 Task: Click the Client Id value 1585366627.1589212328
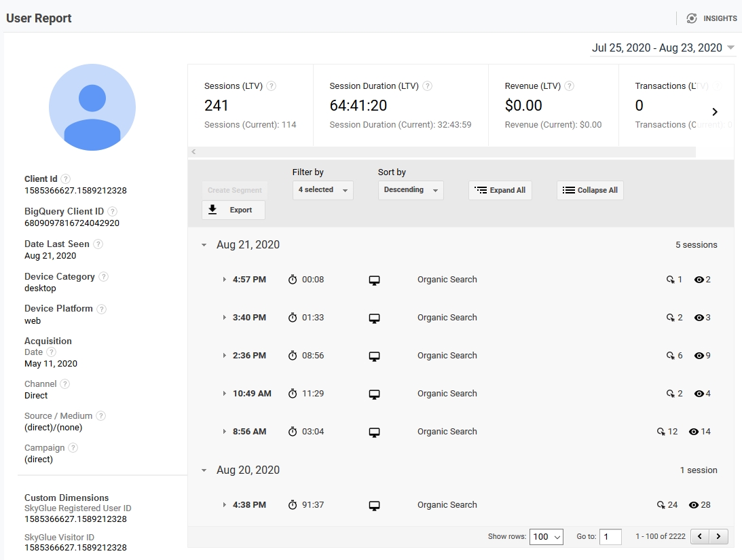pyautogui.click(x=76, y=191)
